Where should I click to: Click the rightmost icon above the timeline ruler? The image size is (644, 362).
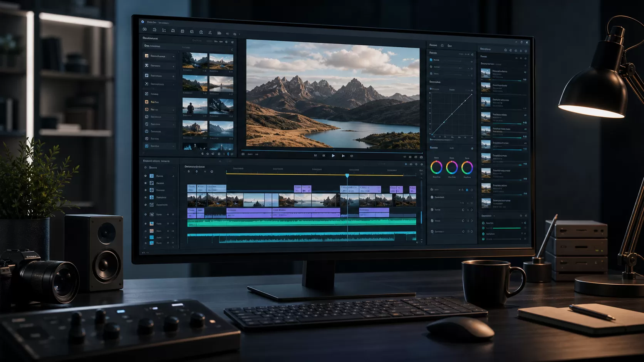click(x=421, y=164)
